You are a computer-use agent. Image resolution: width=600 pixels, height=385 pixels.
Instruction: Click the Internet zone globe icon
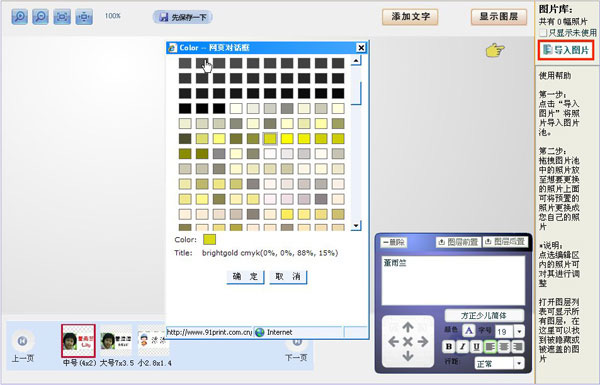pos(260,332)
